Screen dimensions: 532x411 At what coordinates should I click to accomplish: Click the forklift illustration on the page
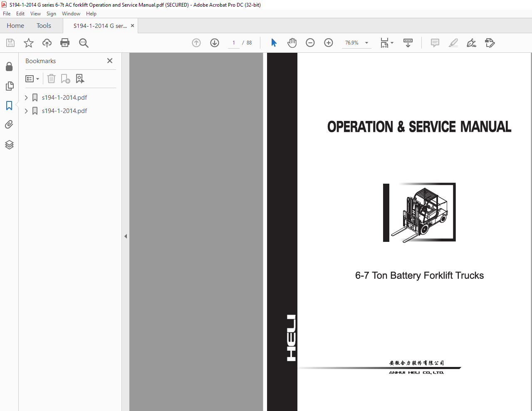419,212
